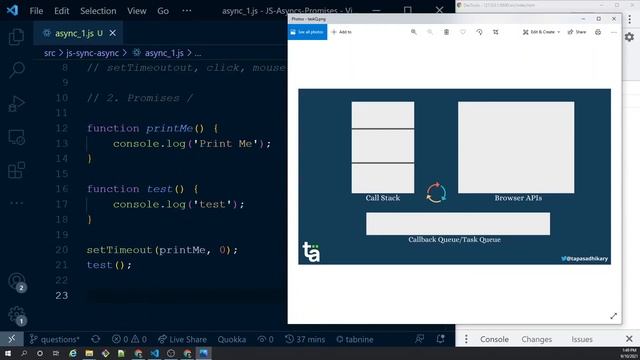Switch to Changes tab in DevTools drawer
The image size is (640, 360).
point(536,339)
